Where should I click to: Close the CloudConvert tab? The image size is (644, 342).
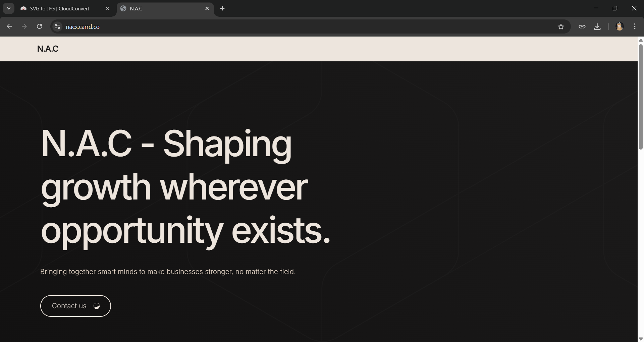pyautogui.click(x=107, y=8)
